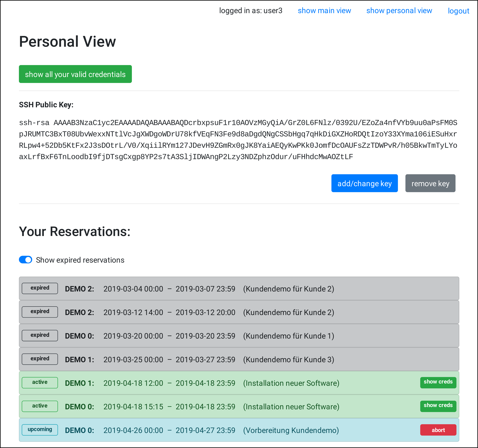Open the show main view link
Image resolution: width=478 pixels, height=448 pixels.
click(x=324, y=11)
